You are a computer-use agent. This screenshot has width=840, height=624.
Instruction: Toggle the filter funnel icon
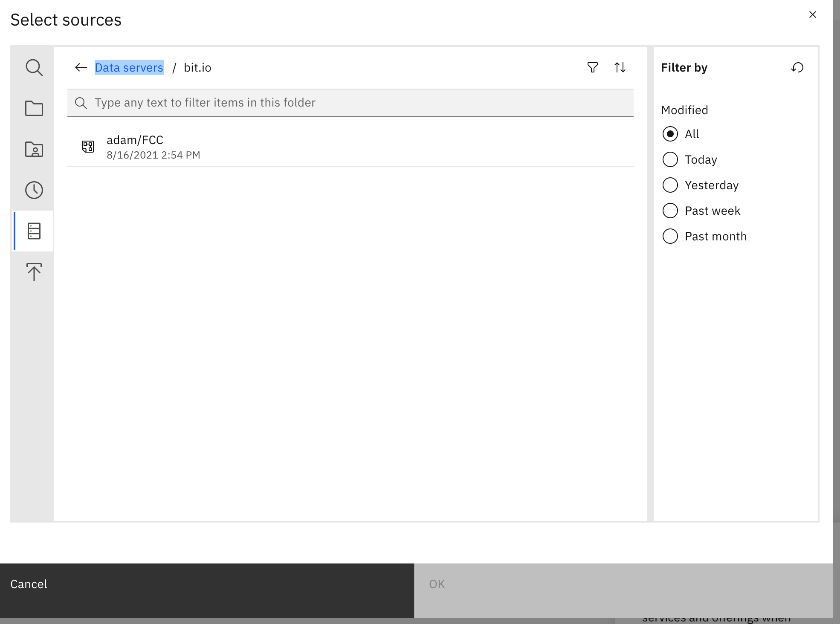tap(592, 67)
